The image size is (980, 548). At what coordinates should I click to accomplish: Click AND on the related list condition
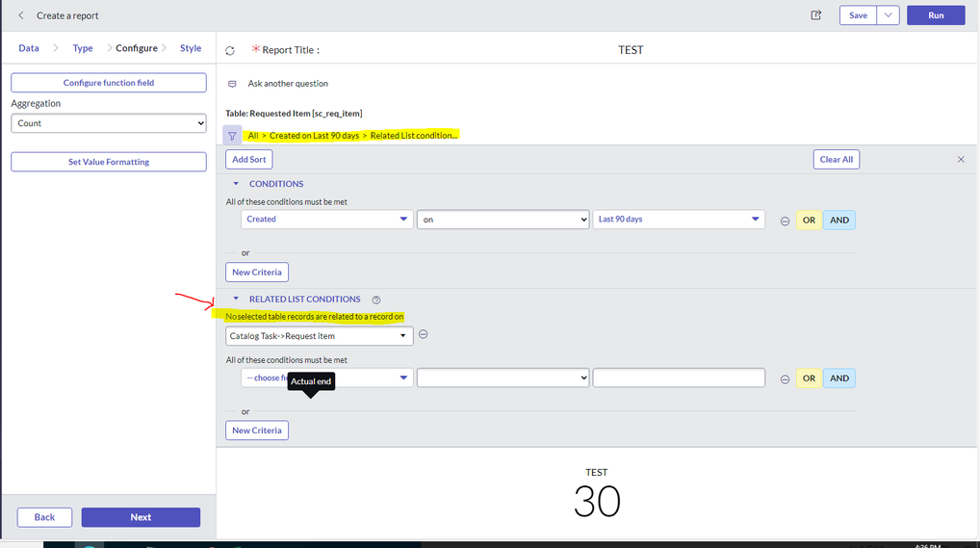(x=839, y=378)
